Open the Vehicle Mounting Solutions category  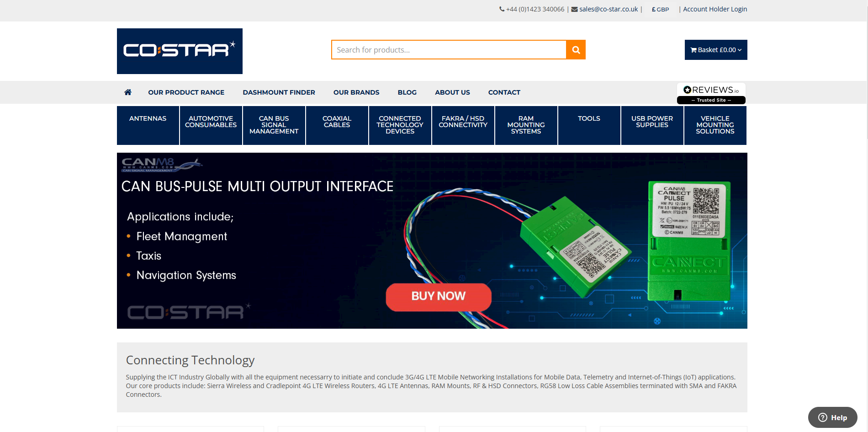coord(715,125)
